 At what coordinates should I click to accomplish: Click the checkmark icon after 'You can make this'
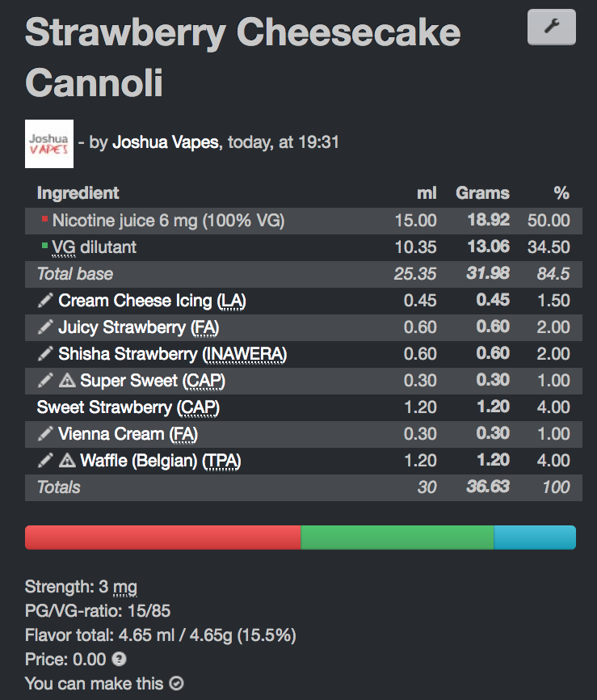tap(176, 684)
